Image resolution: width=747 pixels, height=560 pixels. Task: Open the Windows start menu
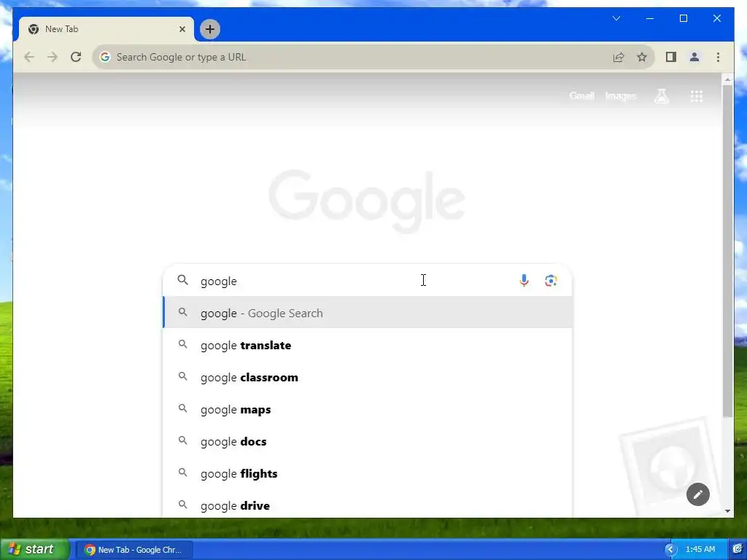pos(35,549)
